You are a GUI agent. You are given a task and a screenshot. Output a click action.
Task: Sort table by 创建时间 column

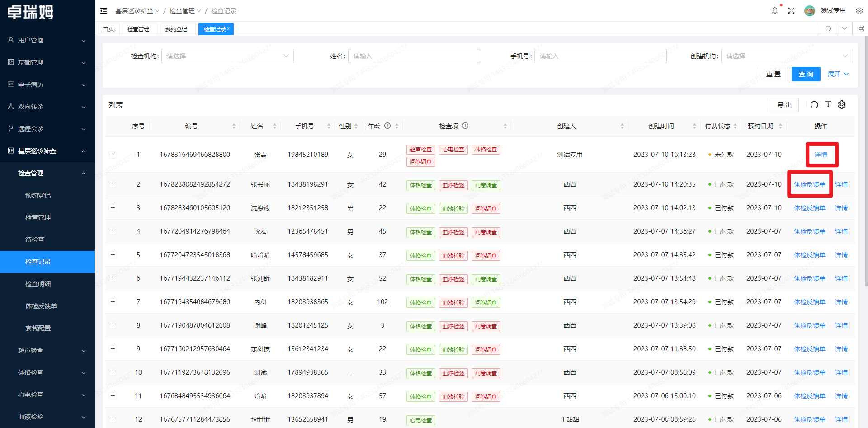(x=694, y=126)
